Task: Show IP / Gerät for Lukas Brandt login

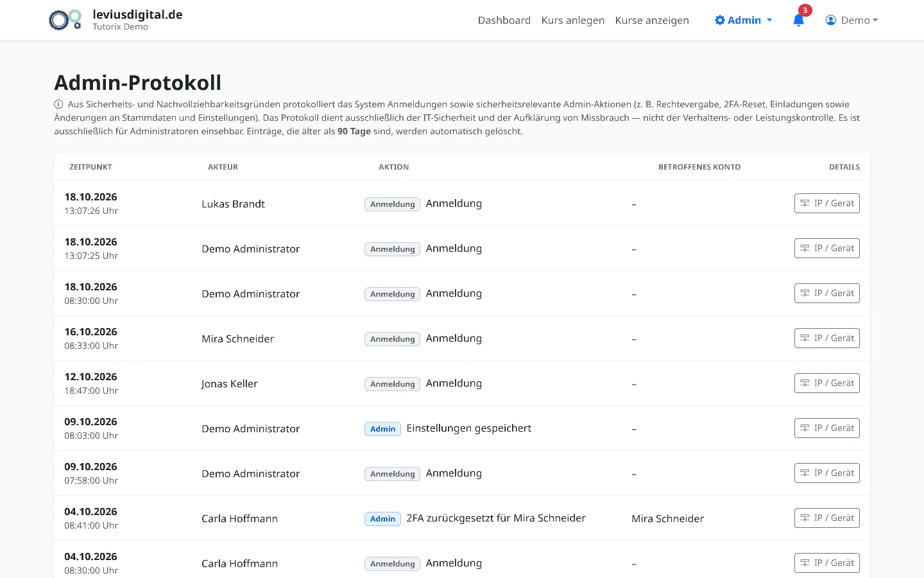Action: coord(827,203)
